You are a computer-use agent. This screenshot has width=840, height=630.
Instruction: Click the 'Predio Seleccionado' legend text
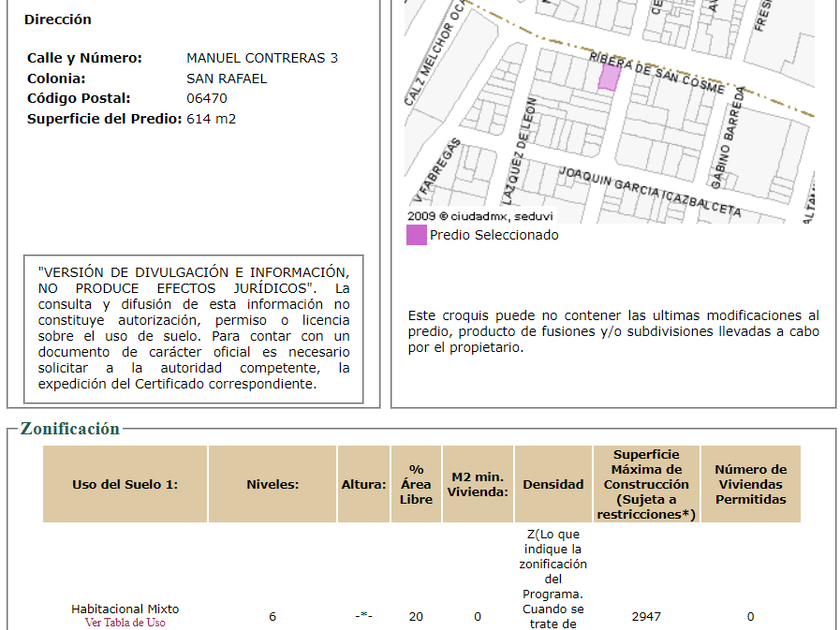494,235
